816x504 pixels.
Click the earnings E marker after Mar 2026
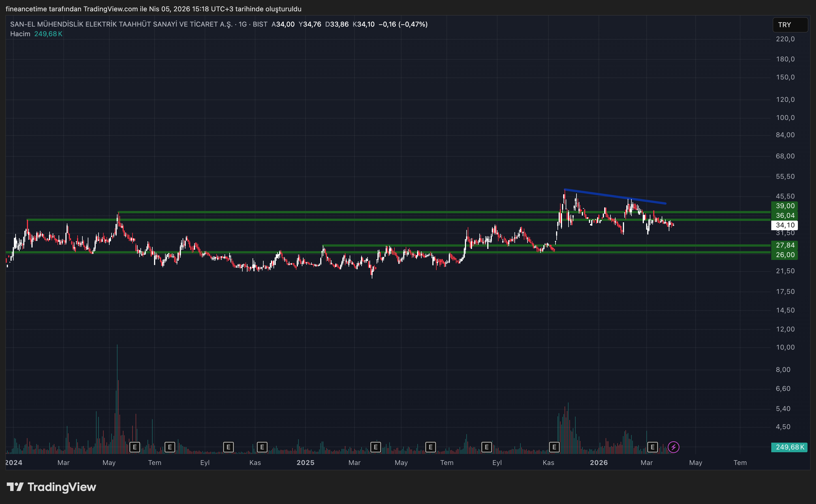pos(652,447)
